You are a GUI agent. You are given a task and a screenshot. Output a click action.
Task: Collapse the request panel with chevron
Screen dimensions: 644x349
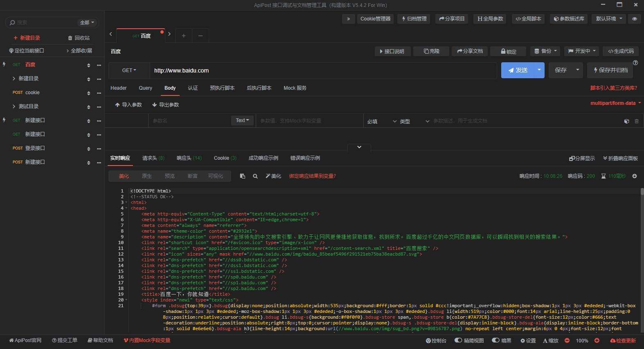pyautogui.click(x=359, y=147)
